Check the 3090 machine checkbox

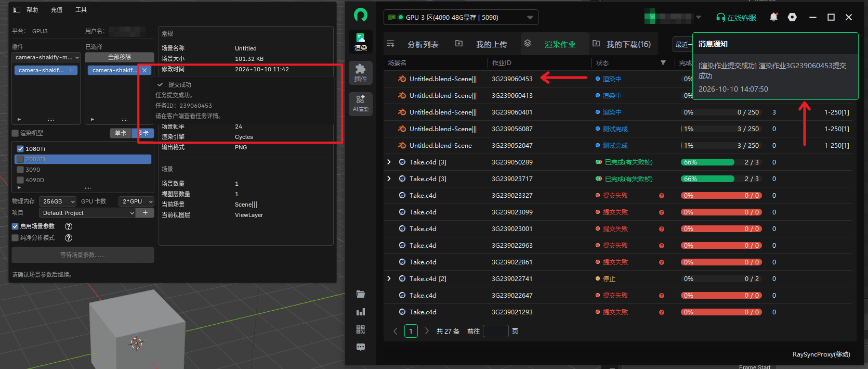(x=20, y=170)
